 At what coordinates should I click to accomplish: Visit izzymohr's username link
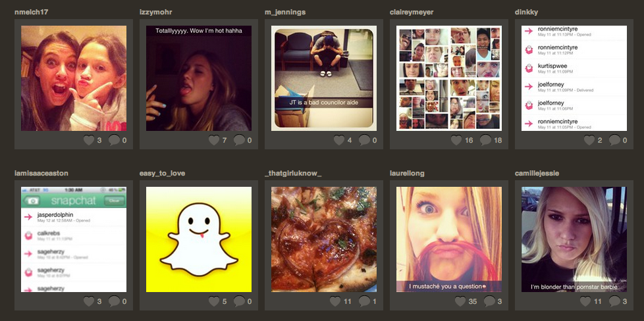pos(155,12)
